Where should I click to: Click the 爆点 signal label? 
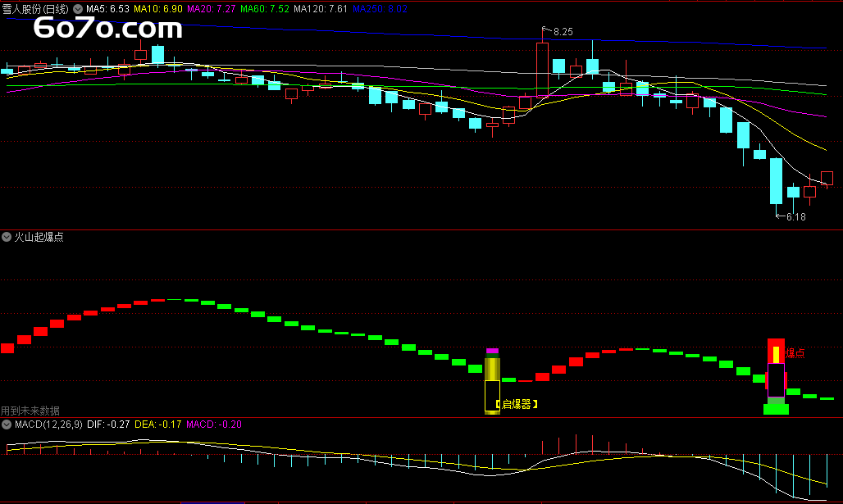point(795,353)
